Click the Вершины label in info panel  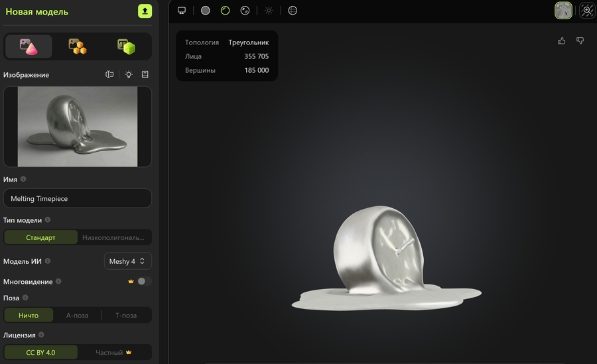[200, 70]
